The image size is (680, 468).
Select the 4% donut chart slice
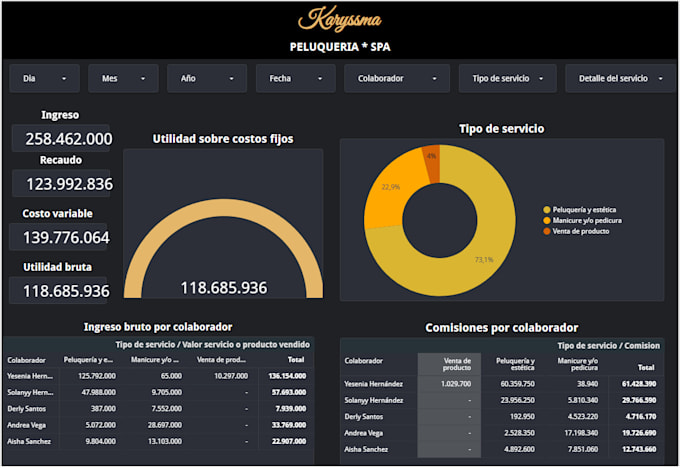[x=432, y=157]
